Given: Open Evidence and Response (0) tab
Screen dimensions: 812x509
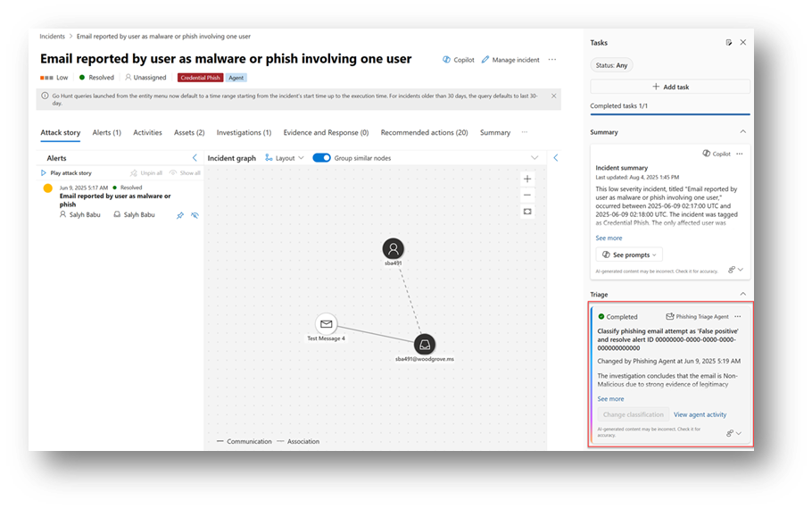Looking at the screenshot, I should [x=326, y=133].
